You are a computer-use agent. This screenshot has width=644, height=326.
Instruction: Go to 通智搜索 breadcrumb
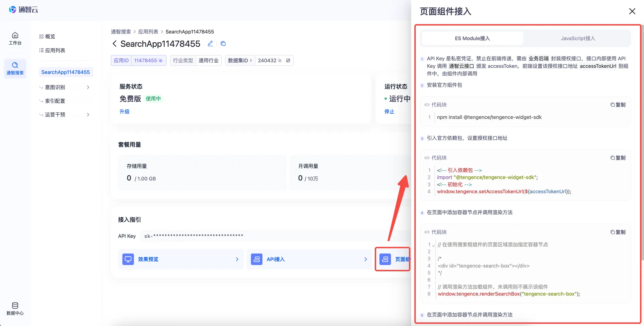(121, 32)
